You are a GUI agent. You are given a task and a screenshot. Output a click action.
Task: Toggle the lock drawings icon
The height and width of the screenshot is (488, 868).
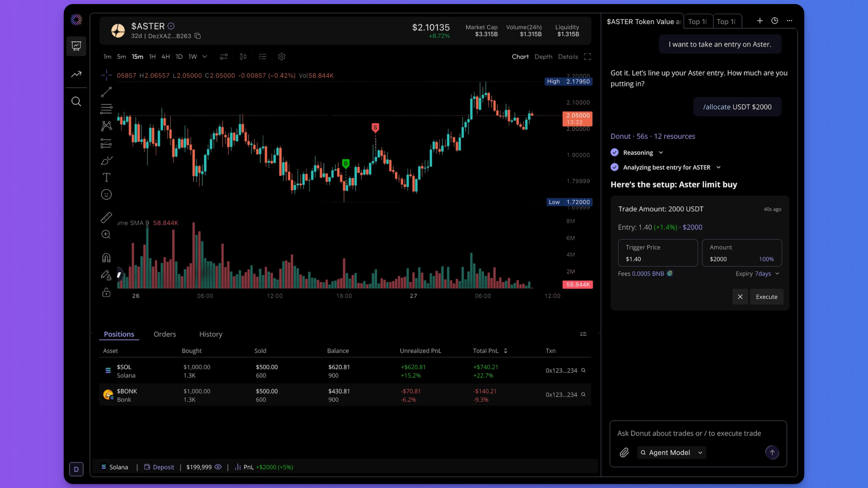coord(106,293)
